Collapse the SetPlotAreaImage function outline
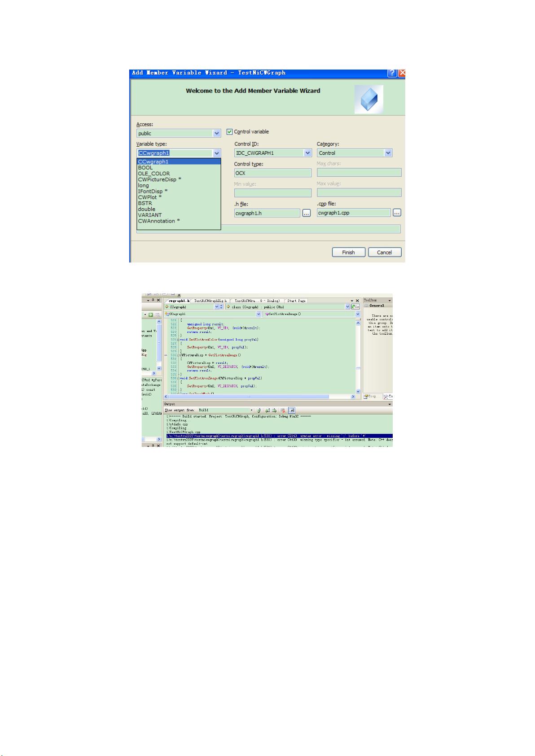 click(x=178, y=378)
